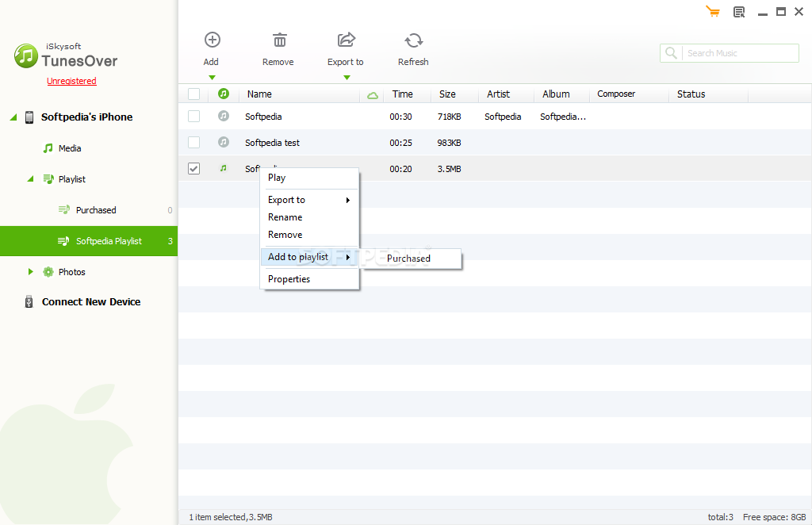This screenshot has width=812, height=525.
Task: Uncheck the selected 3.5MB song checkbox
Action: coord(193,168)
